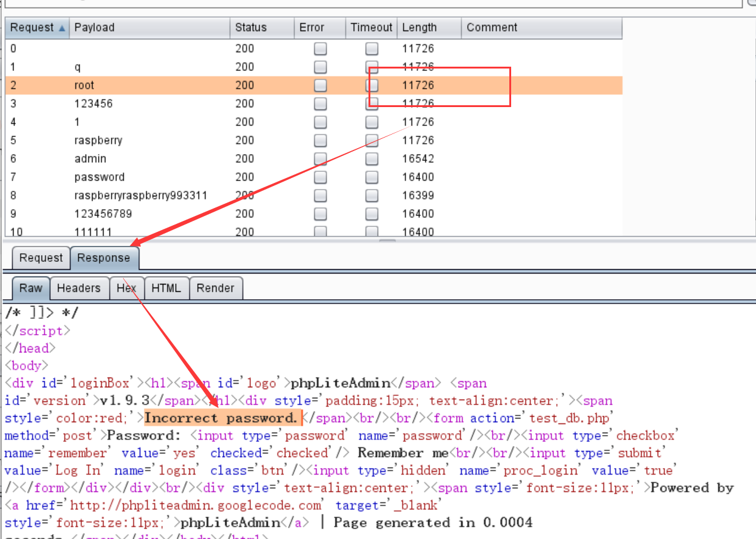The height and width of the screenshot is (539, 756).
Task: Toggle Error checkbox for payload q
Action: point(320,67)
